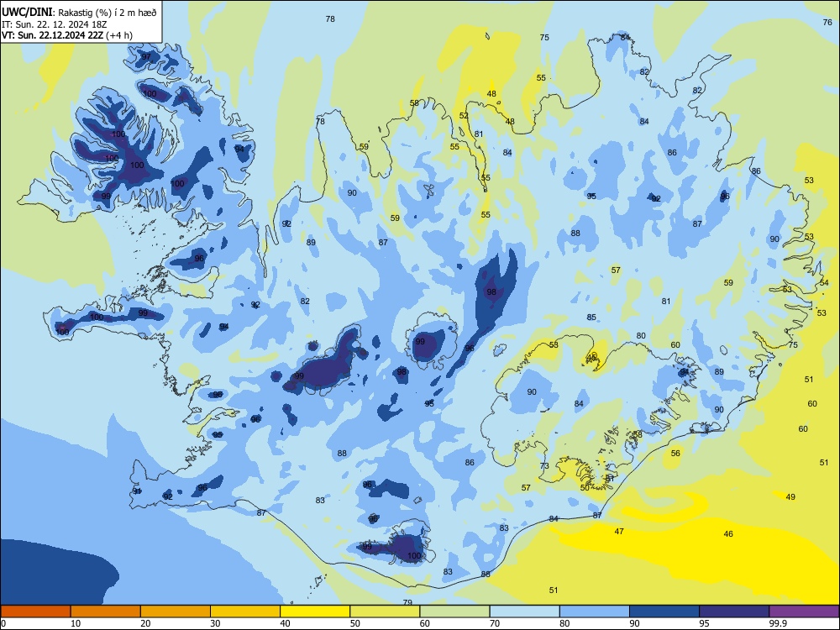Click the 20–30 amber legend swatch

coord(176,612)
